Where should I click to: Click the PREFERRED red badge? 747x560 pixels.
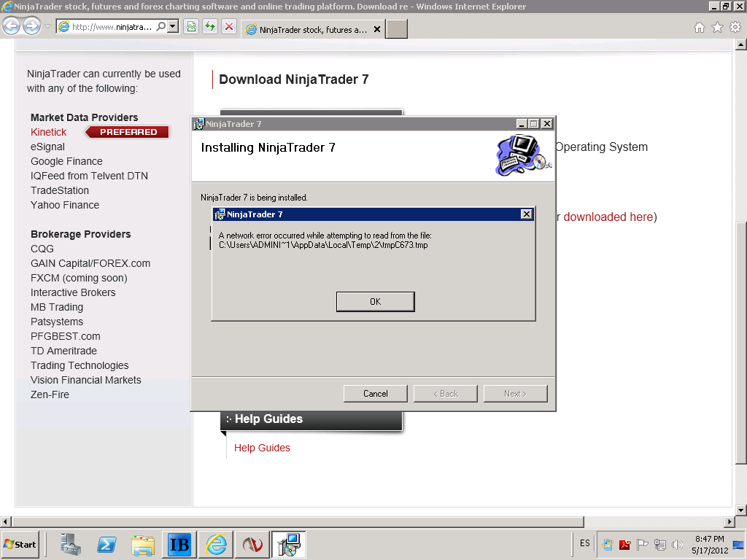pos(127,133)
